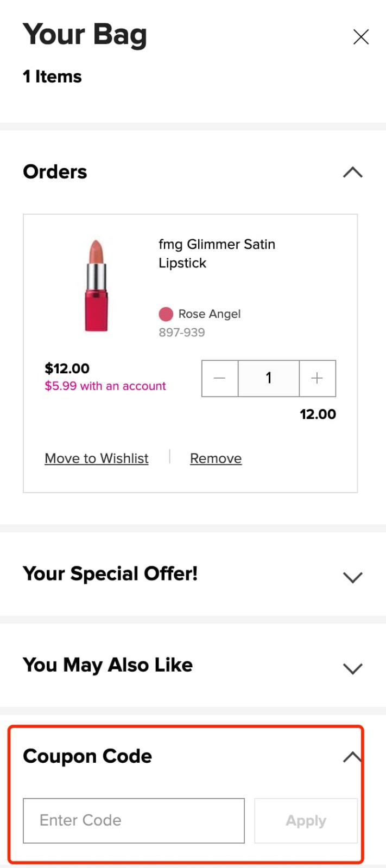386x868 pixels.
Task: Click the $5.99 with an account offer
Action: tap(105, 386)
